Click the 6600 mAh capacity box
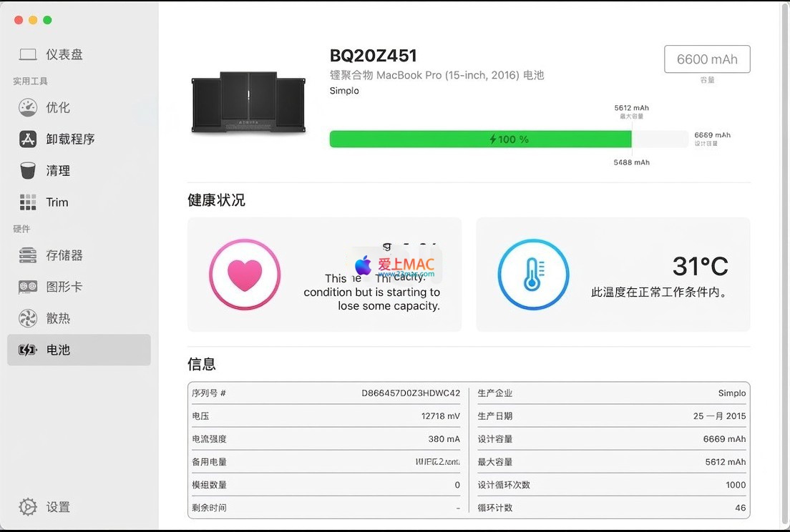The width and height of the screenshot is (790, 532). click(706, 59)
